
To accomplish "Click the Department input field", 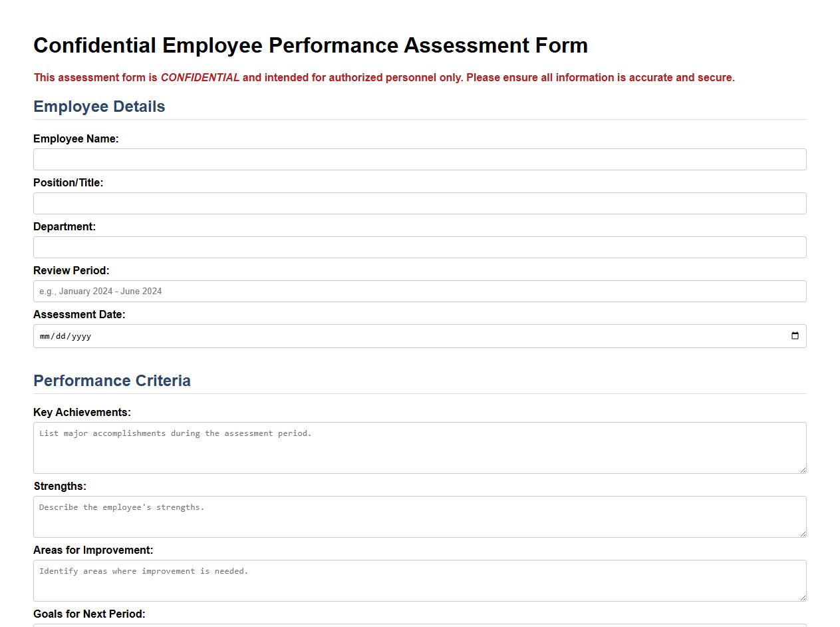I will pos(419,247).
